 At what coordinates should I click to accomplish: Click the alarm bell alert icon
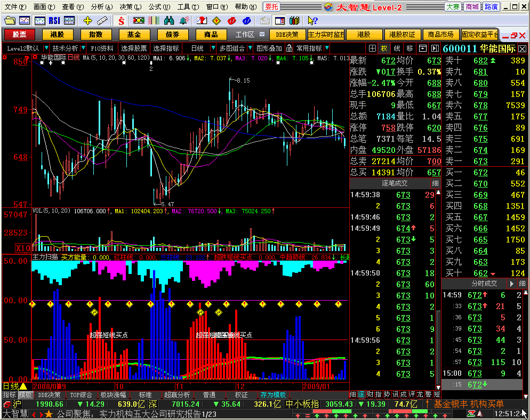pyautogui.click(x=184, y=21)
